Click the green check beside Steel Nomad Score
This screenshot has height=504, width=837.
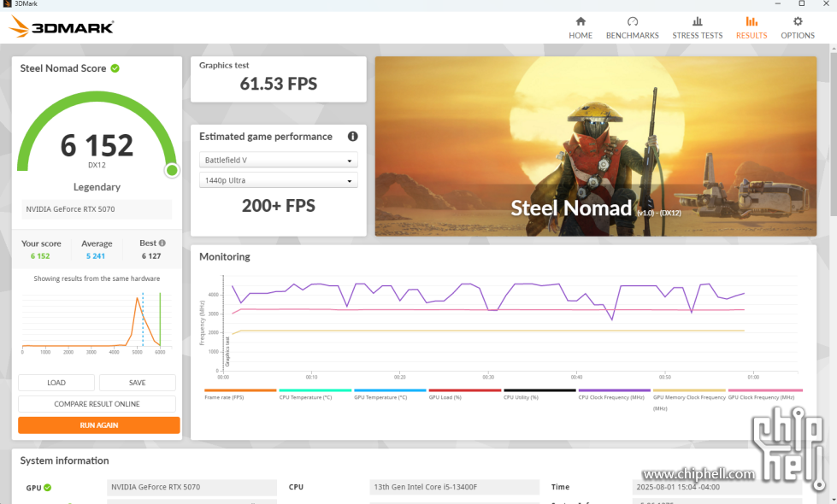(115, 68)
